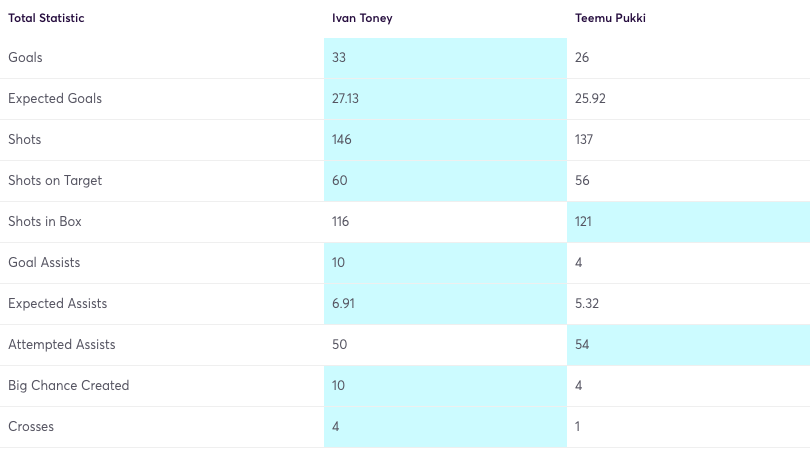Click Pukki's Shots on Target value 56

click(x=583, y=181)
